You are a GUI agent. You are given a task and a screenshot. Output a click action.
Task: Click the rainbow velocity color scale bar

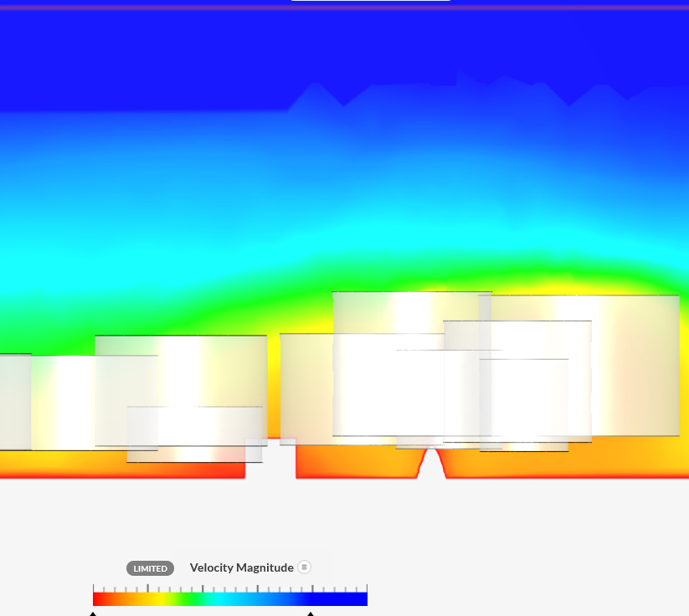229,598
